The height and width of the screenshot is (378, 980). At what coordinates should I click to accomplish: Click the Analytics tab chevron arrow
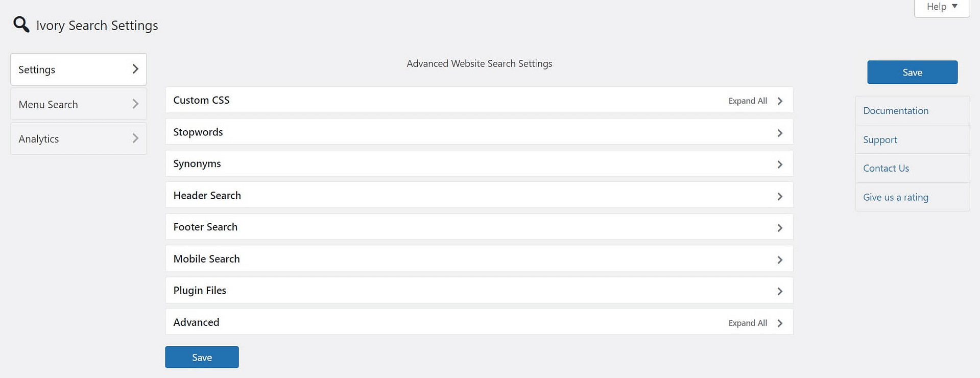[135, 138]
